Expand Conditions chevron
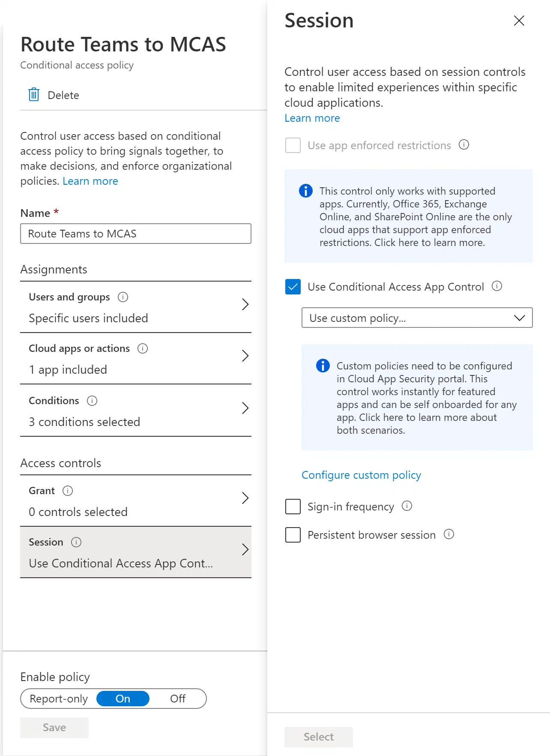The image size is (550, 756). click(x=245, y=408)
